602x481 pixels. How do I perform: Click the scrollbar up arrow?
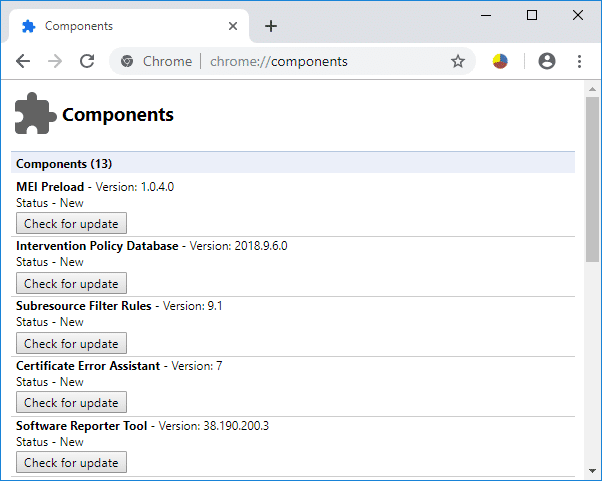tap(592, 89)
